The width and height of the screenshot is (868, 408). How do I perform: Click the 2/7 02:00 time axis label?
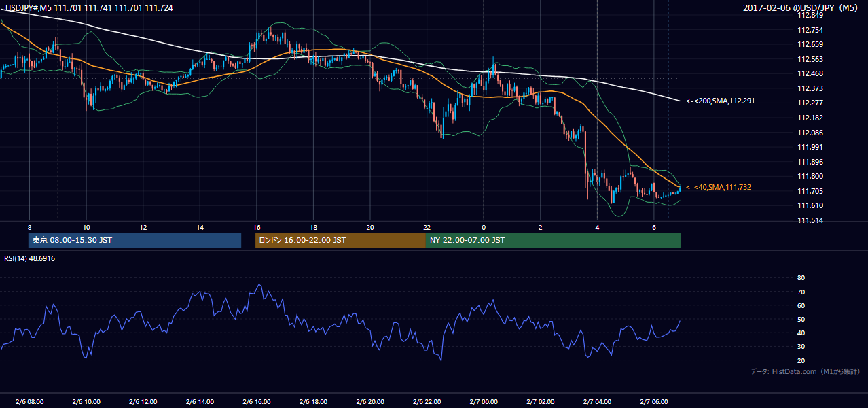pyautogui.click(x=540, y=402)
